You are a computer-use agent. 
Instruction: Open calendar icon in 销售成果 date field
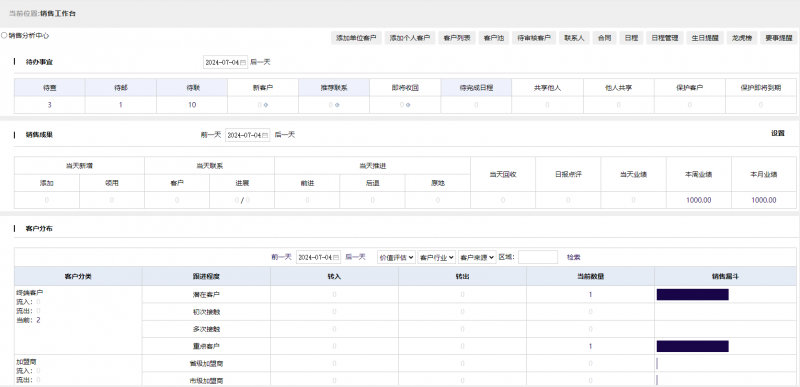265,135
